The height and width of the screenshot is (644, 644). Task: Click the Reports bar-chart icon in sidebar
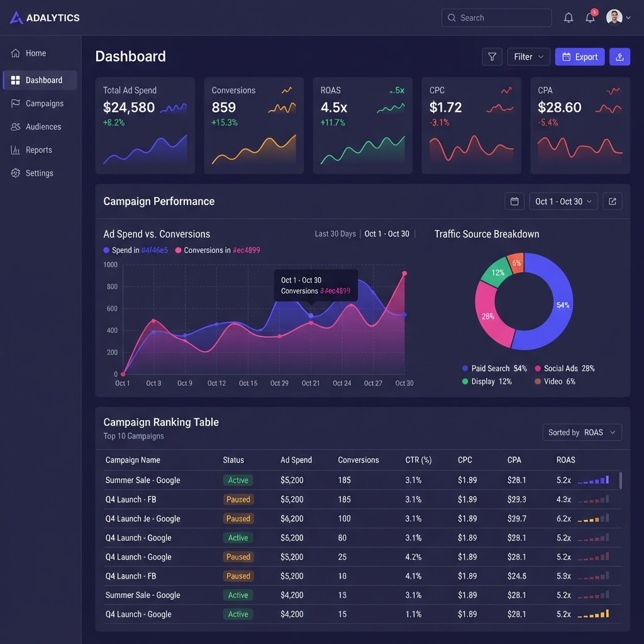click(x=16, y=150)
